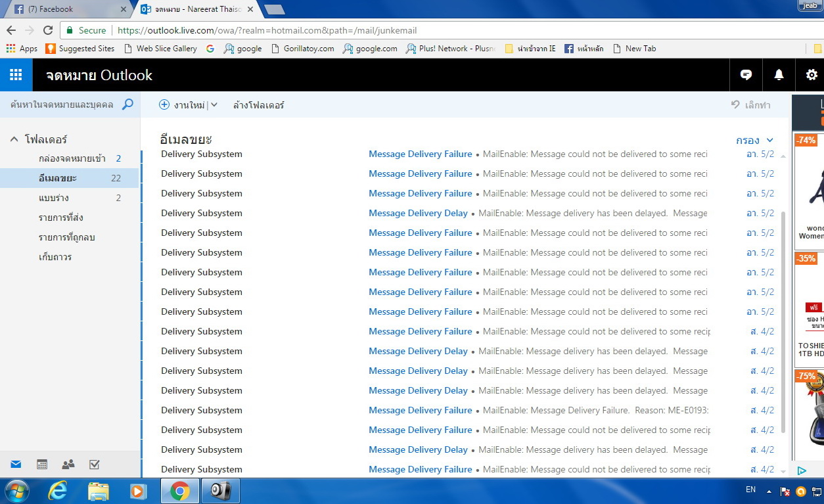Click the ad choices triangle icon
This screenshot has height=504, width=824.
point(802,470)
